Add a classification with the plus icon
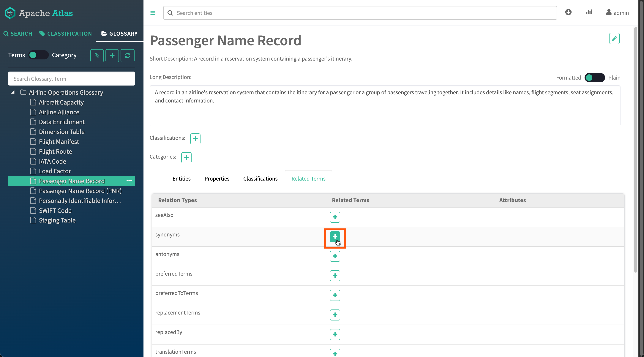The image size is (644, 357). coord(195,138)
